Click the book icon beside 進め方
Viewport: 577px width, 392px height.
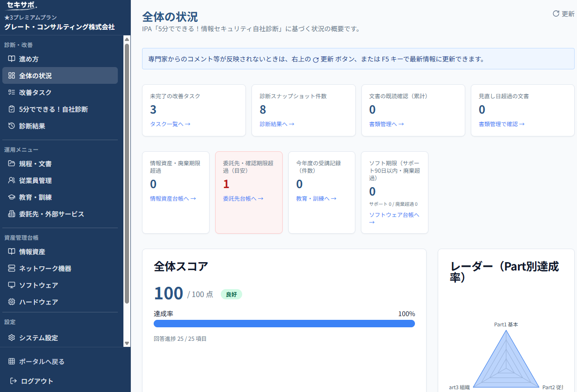pos(12,59)
